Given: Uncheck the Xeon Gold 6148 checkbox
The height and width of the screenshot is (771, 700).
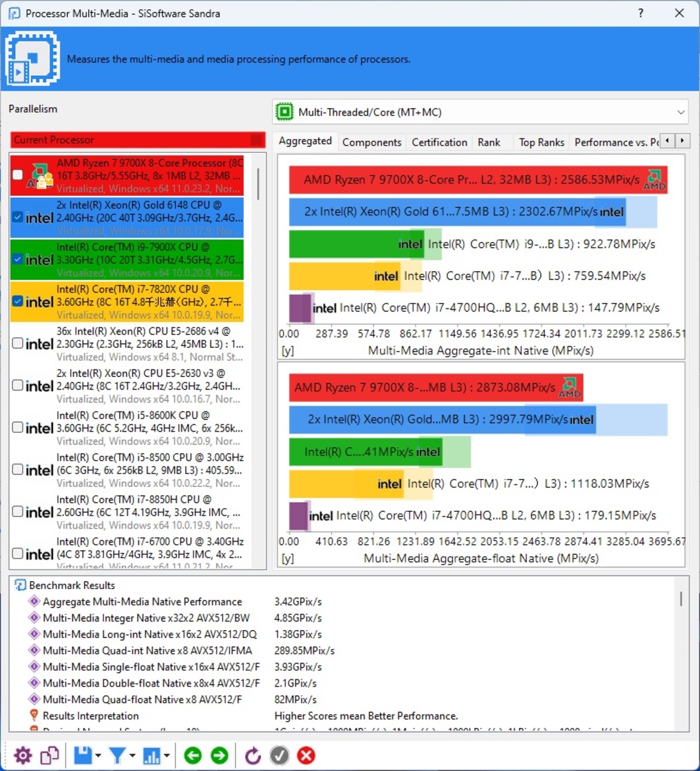Looking at the screenshot, I should [18, 217].
